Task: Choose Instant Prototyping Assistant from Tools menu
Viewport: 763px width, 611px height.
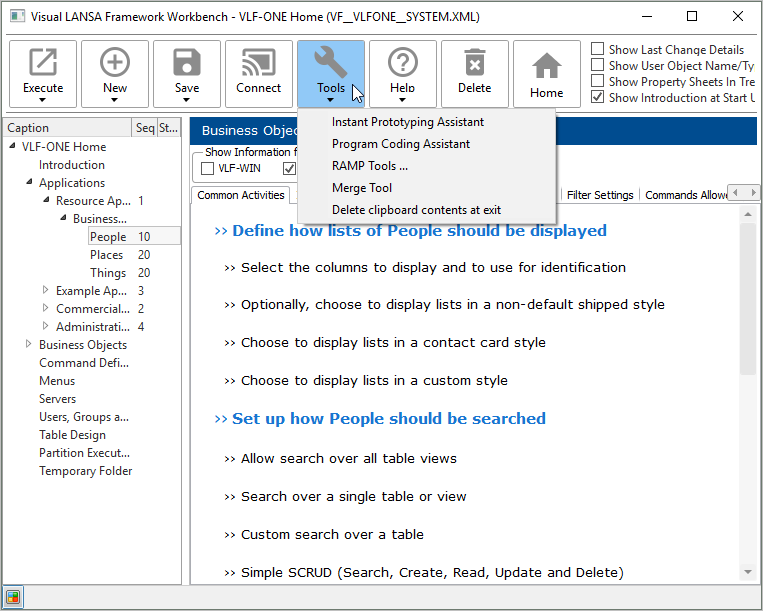Action: pyautogui.click(x=407, y=122)
